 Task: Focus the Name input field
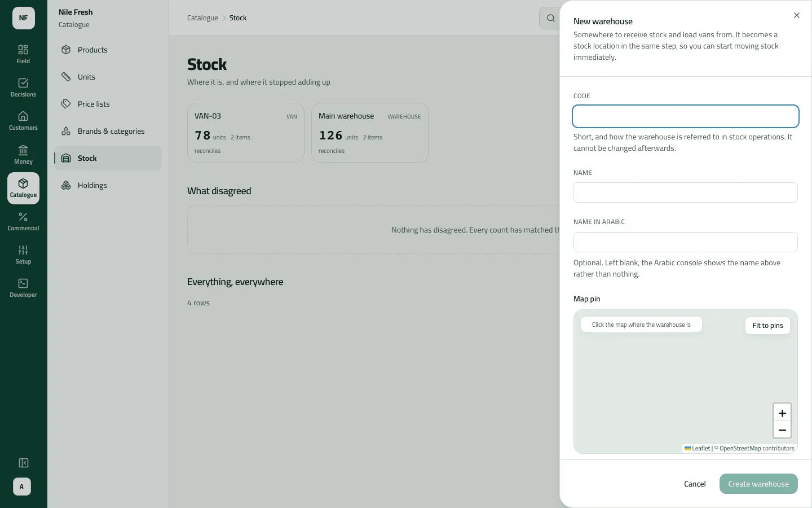click(x=686, y=192)
